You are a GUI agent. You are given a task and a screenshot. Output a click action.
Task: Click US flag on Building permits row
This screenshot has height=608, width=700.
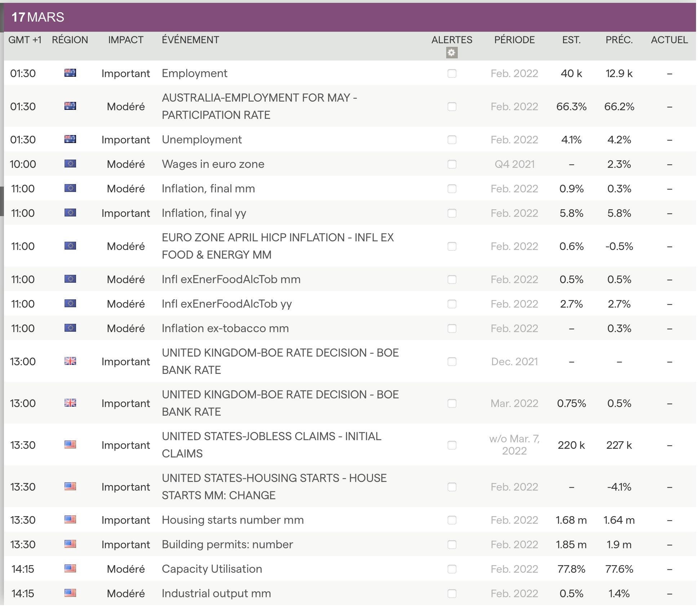click(x=70, y=544)
